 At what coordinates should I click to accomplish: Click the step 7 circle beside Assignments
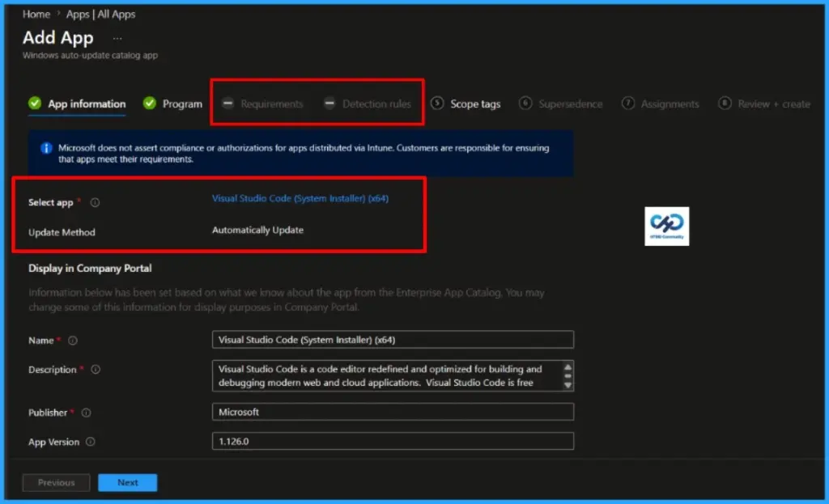pos(627,103)
